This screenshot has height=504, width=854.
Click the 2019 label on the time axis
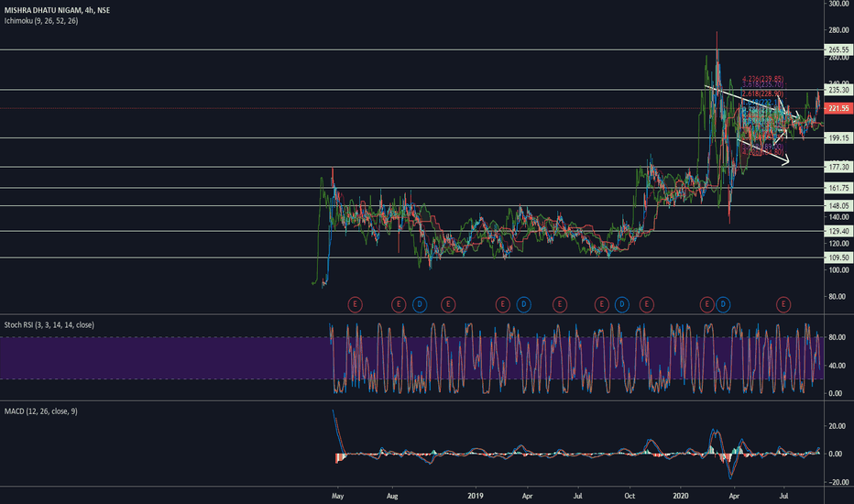coord(476,497)
